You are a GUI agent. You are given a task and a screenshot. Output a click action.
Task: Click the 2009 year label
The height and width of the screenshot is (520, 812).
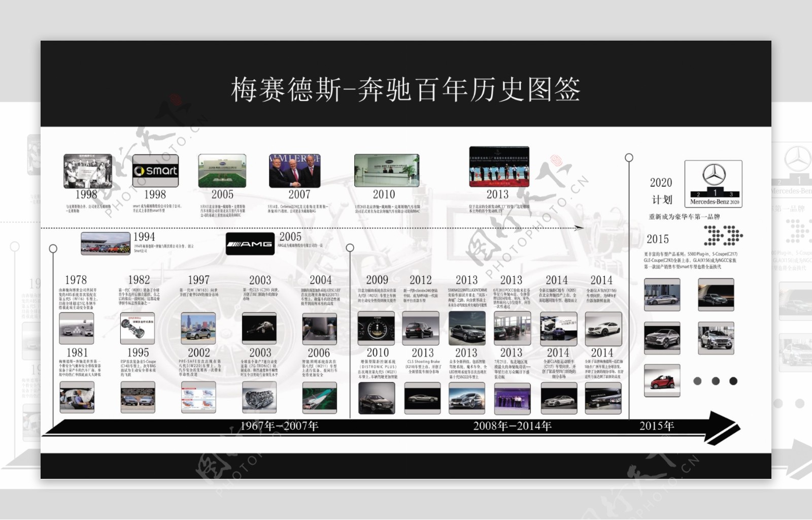point(377,280)
